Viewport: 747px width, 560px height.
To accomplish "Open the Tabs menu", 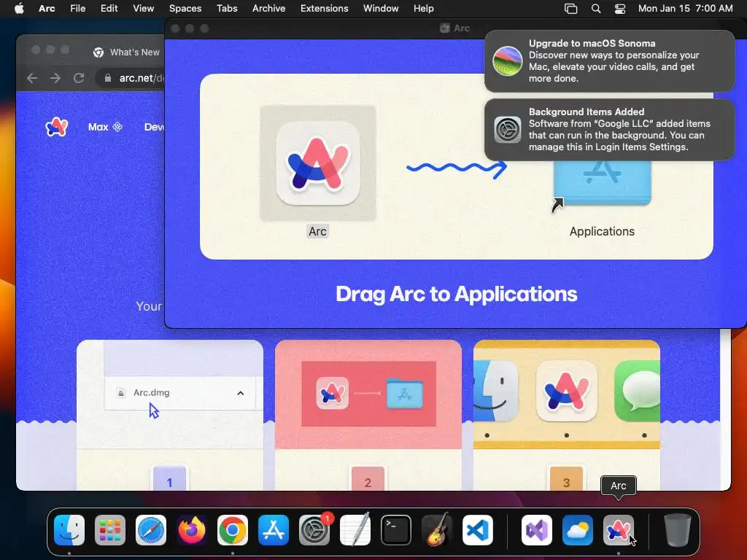I will tap(227, 9).
